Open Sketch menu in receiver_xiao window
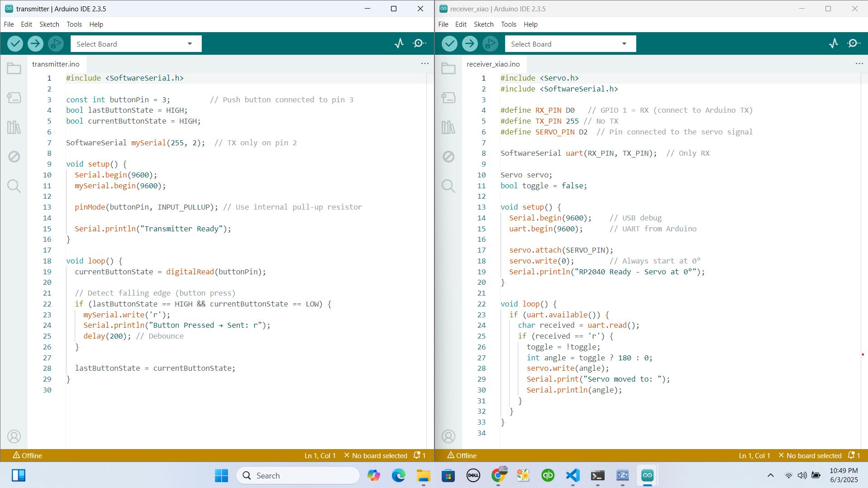 click(x=484, y=24)
